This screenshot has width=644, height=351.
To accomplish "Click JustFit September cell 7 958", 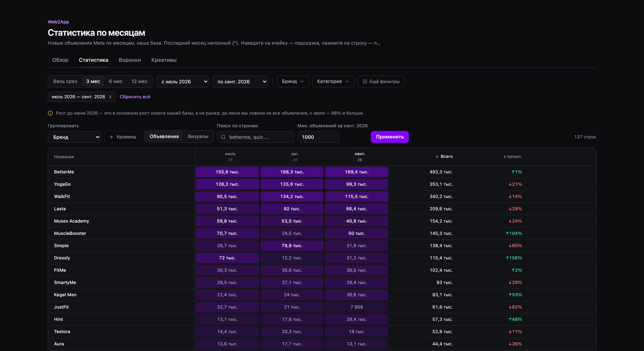I will coord(357,307).
